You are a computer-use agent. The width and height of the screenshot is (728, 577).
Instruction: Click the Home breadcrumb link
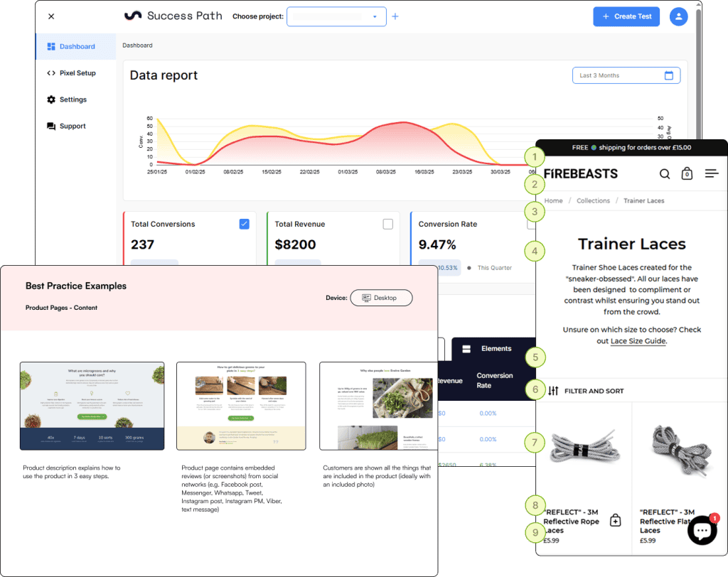553,200
